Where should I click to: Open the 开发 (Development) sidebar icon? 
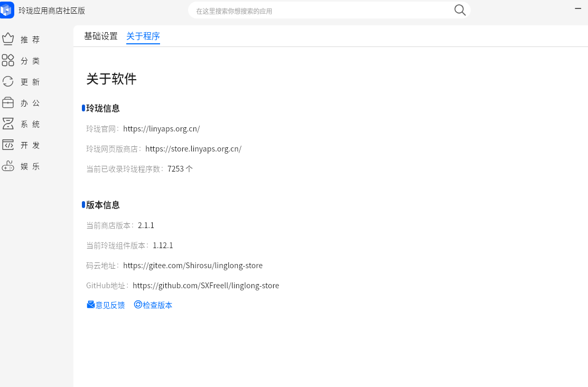pyautogui.click(x=8, y=145)
